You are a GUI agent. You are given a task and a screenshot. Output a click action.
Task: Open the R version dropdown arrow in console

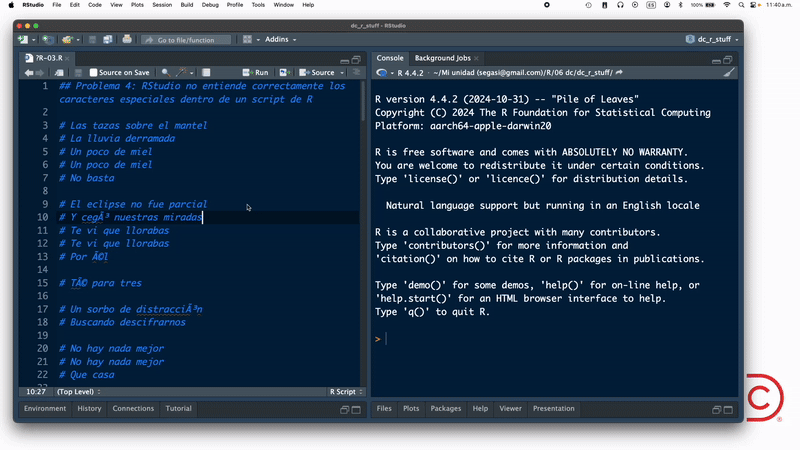click(x=392, y=73)
